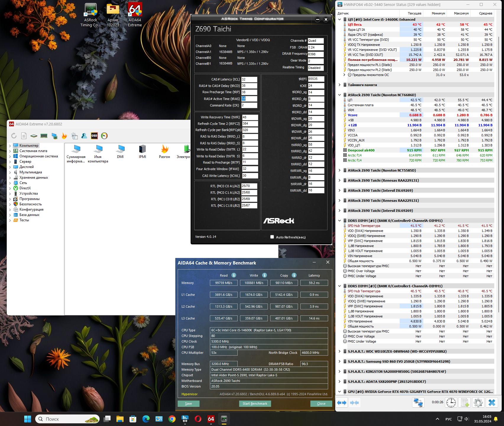Expand the Тайминги памяти sensor group
This screenshot has width=504, height=426.
click(x=340, y=85)
